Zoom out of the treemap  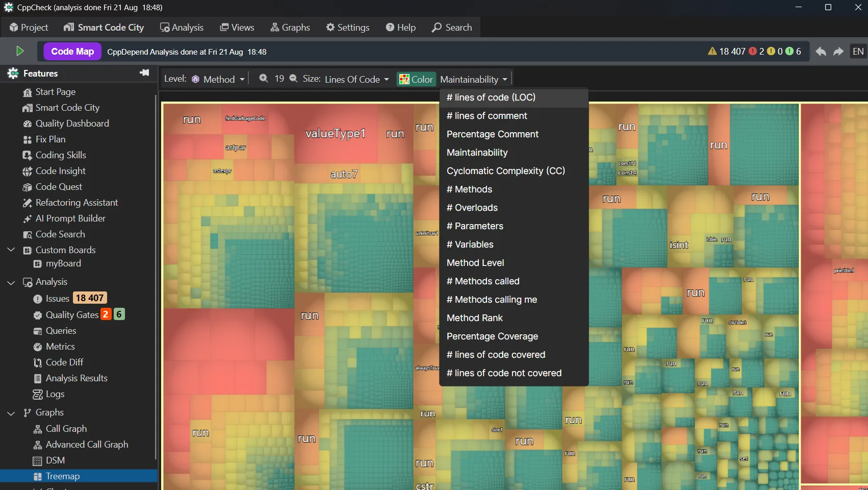[x=293, y=79]
